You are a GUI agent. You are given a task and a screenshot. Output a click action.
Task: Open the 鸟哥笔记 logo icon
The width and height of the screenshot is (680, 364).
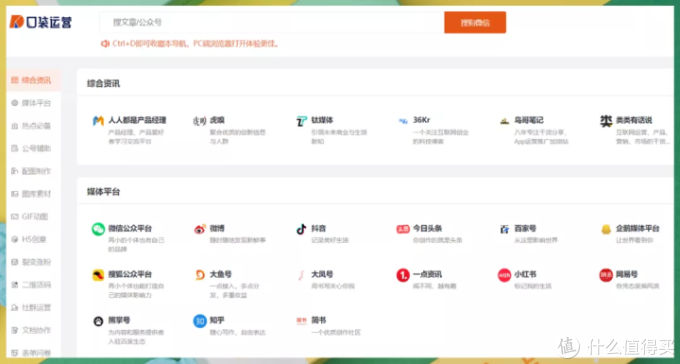[x=504, y=121]
